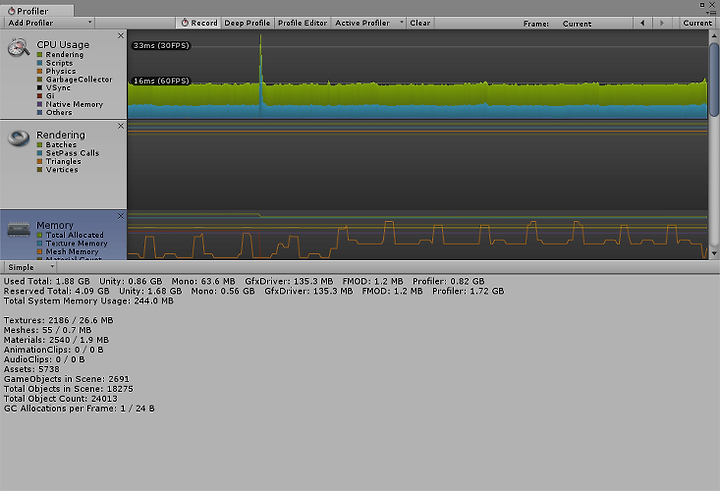The width and height of the screenshot is (720, 491).
Task: Go to the next frame arrow
Action: (x=662, y=23)
